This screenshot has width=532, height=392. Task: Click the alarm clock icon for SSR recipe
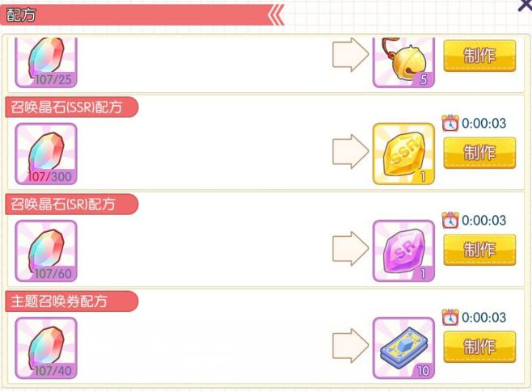click(x=450, y=123)
